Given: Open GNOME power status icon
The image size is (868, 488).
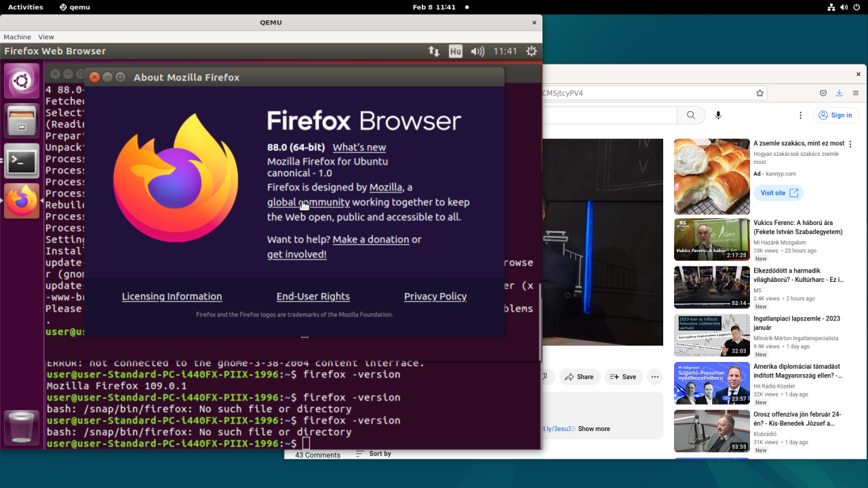Looking at the screenshot, I should [858, 7].
